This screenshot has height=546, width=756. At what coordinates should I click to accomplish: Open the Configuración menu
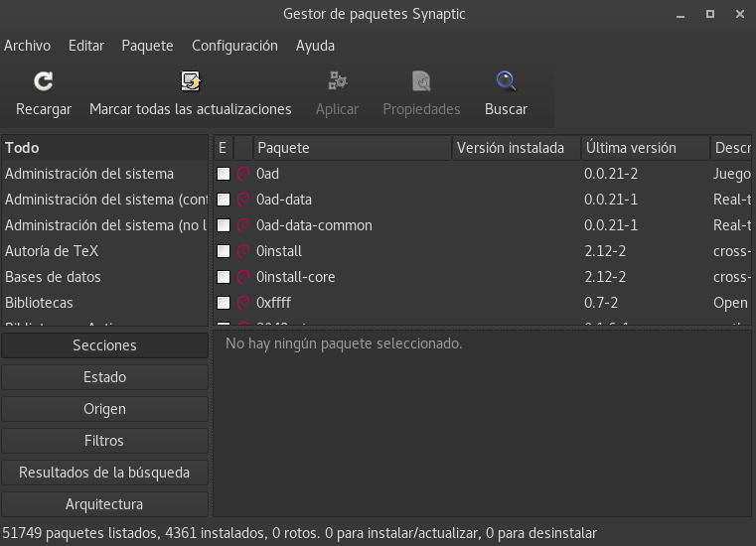click(x=234, y=46)
